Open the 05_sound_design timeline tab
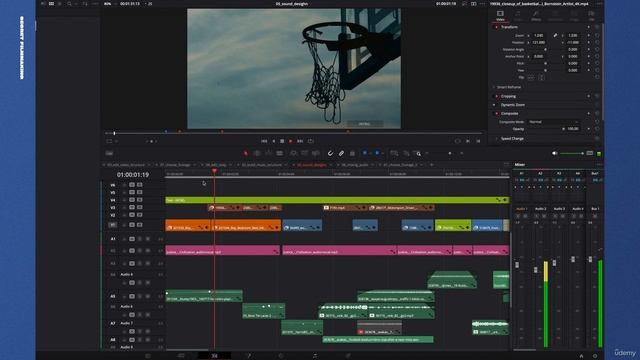 tap(312, 165)
